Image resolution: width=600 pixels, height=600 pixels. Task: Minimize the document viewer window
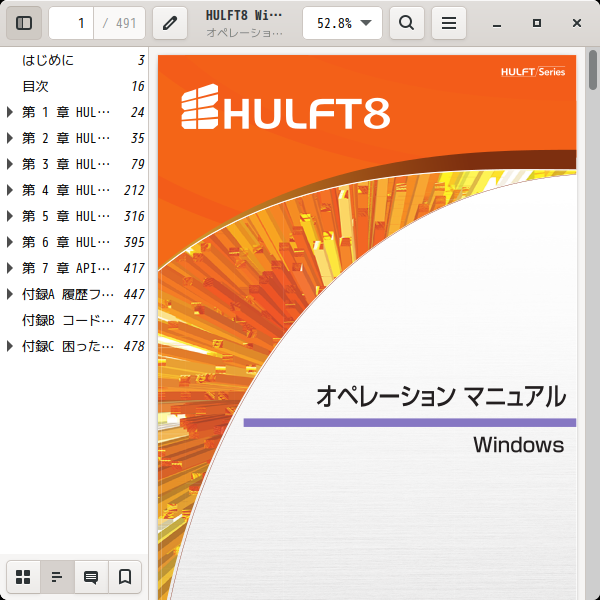tap(497, 23)
